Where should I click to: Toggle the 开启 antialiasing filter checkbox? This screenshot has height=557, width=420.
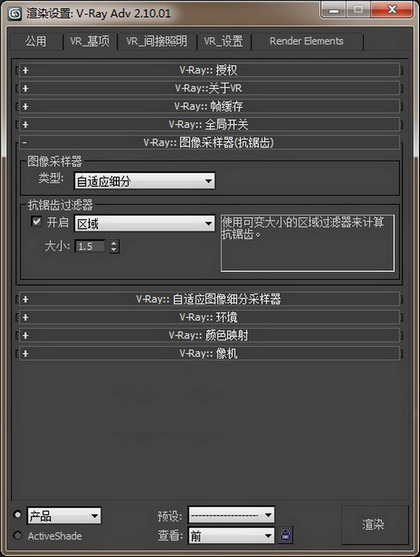pos(36,222)
